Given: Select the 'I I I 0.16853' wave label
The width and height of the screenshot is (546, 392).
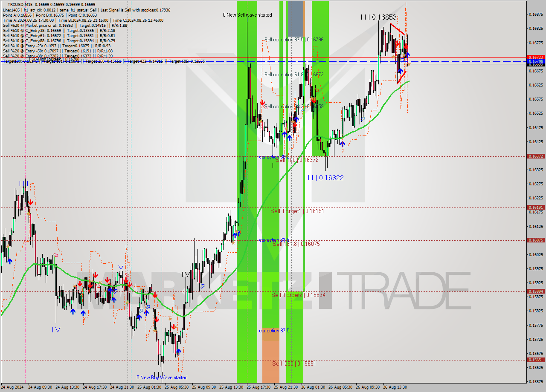Looking at the screenshot, I should click(379, 17).
